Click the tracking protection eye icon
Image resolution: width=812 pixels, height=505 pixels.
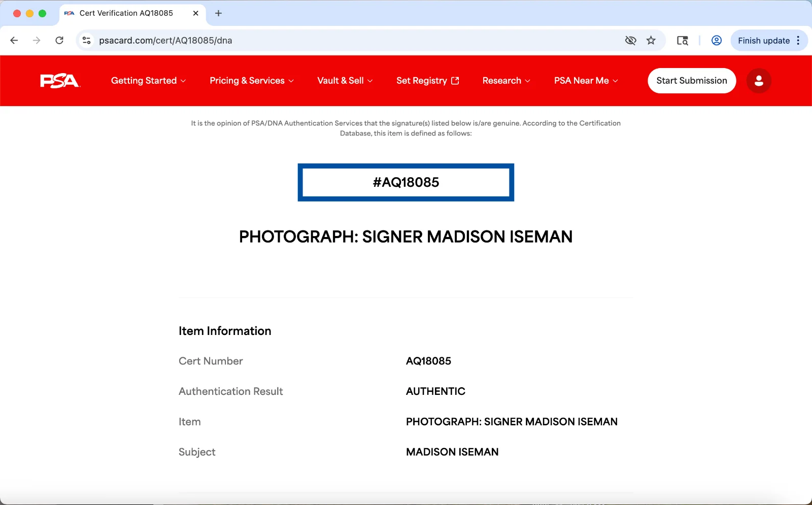630,41
